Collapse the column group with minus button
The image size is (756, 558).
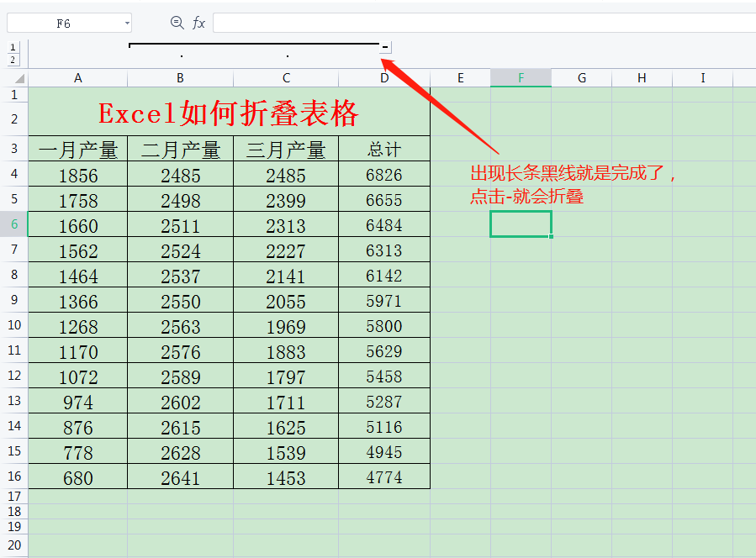385,47
